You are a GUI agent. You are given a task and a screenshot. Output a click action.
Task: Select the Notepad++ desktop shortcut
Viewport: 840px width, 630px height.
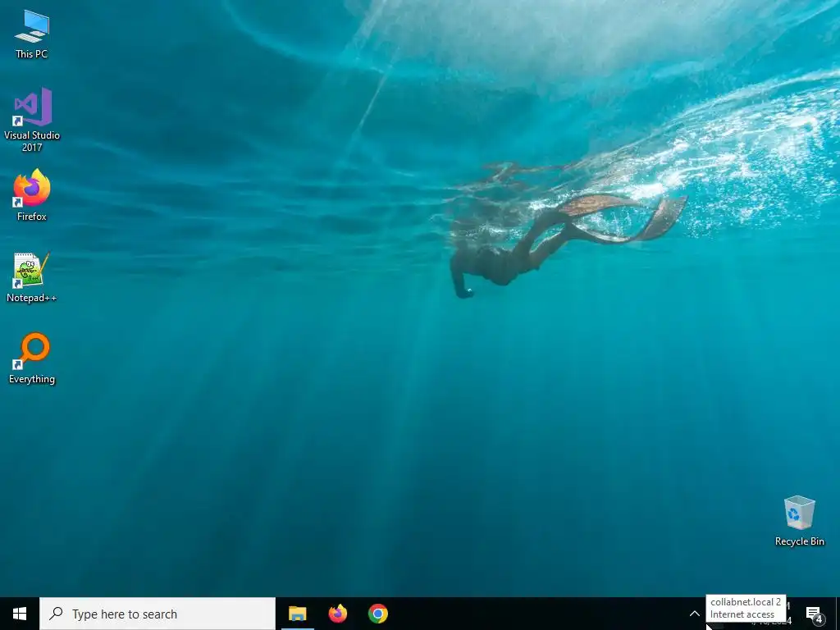point(32,277)
